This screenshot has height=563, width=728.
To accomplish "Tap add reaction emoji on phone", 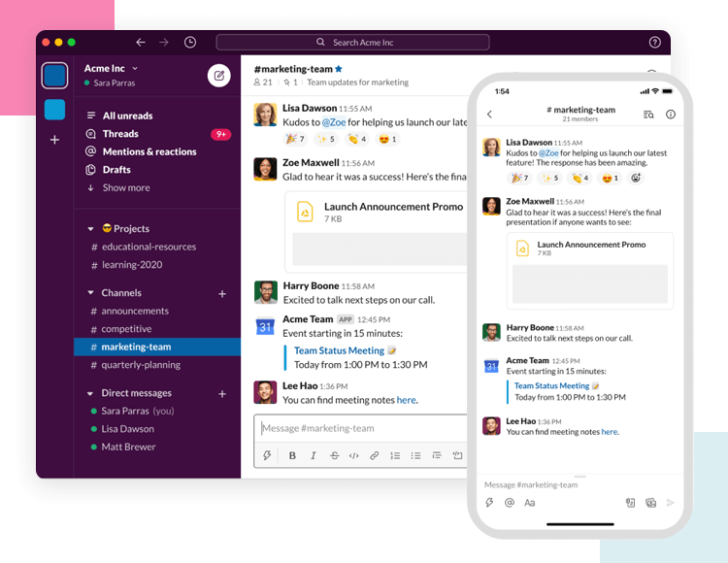I will tap(636, 178).
